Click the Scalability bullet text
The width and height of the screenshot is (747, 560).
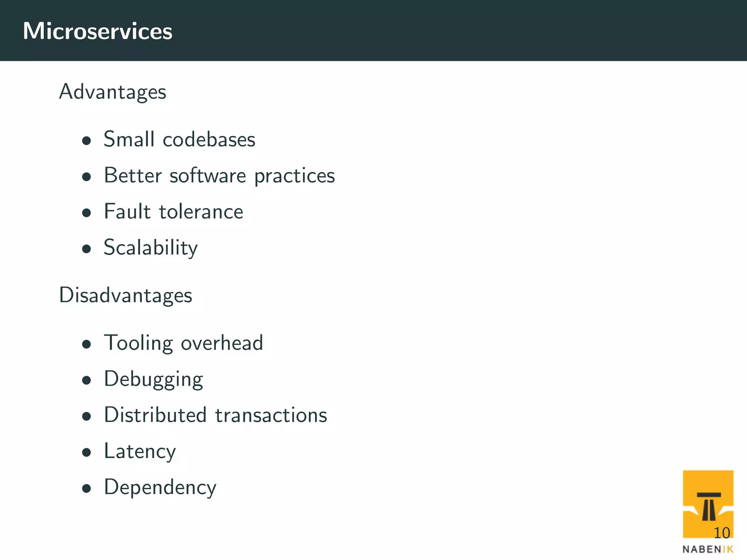(151, 248)
